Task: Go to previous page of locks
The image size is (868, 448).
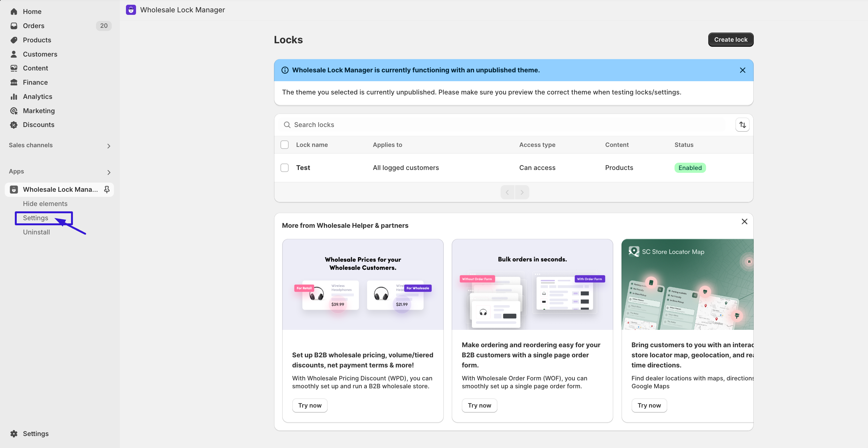Action: 508,192
